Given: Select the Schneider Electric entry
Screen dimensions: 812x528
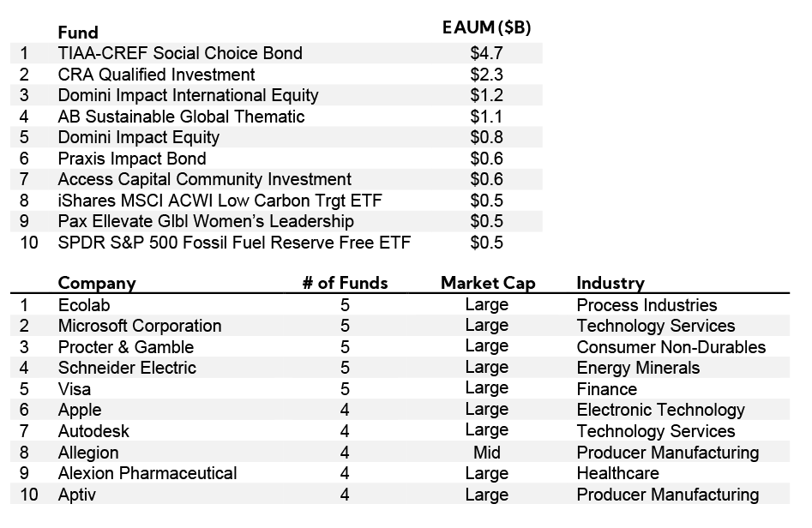Looking at the screenshot, I should pos(127,368).
